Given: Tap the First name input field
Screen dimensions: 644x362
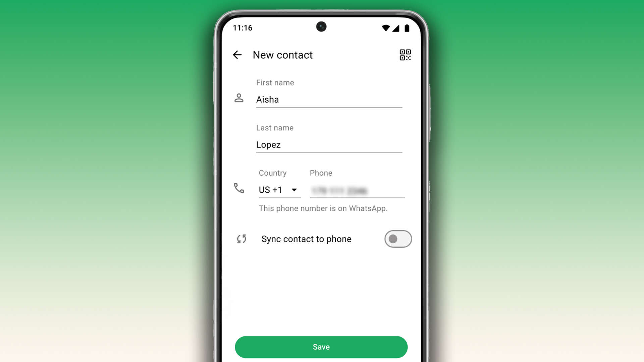Looking at the screenshot, I should [329, 100].
